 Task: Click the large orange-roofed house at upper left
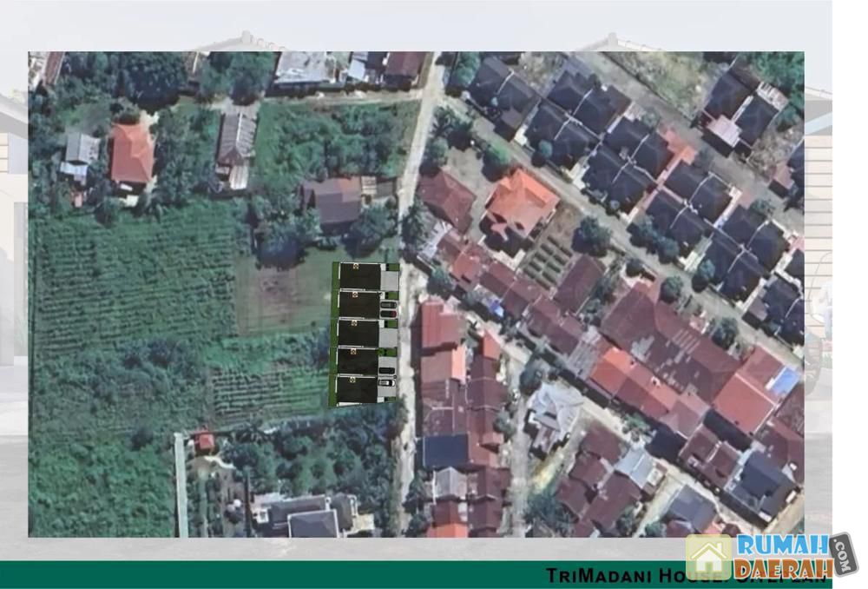pos(132,154)
